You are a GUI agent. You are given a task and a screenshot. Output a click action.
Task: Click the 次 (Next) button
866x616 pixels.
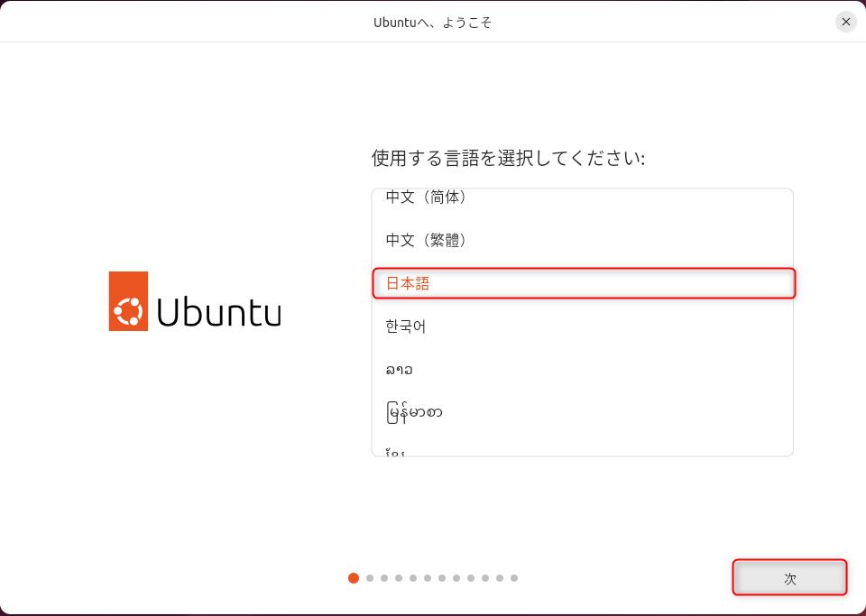[x=790, y=577]
